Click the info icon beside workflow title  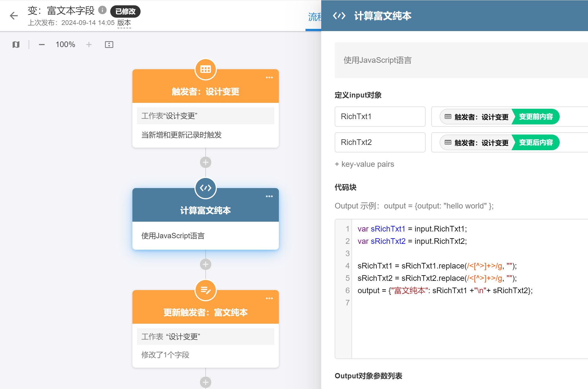102,10
